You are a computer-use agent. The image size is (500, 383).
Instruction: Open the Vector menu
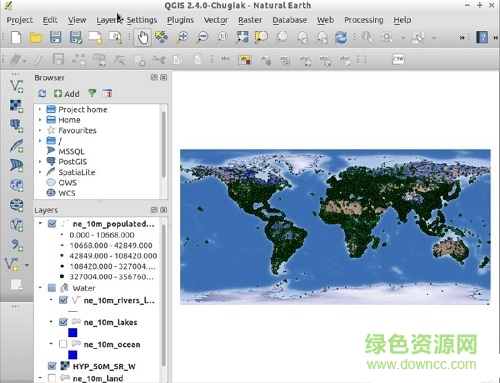[216, 20]
